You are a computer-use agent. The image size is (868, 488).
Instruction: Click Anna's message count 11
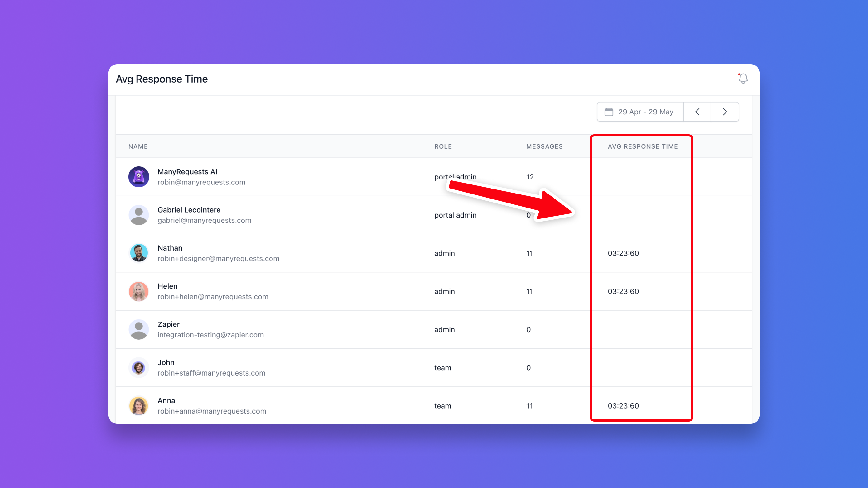(530, 406)
